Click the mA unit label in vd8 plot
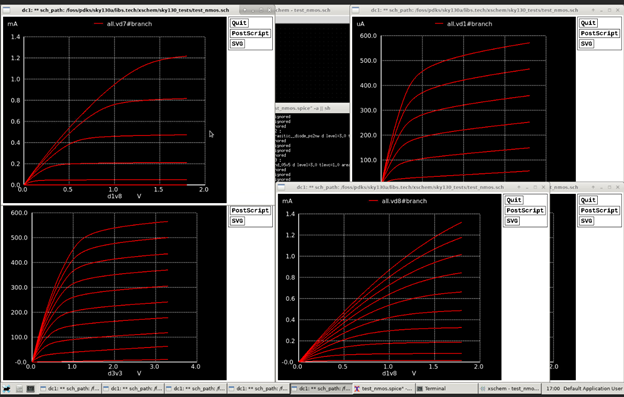Viewport: 624px width, 397px height. point(287,201)
